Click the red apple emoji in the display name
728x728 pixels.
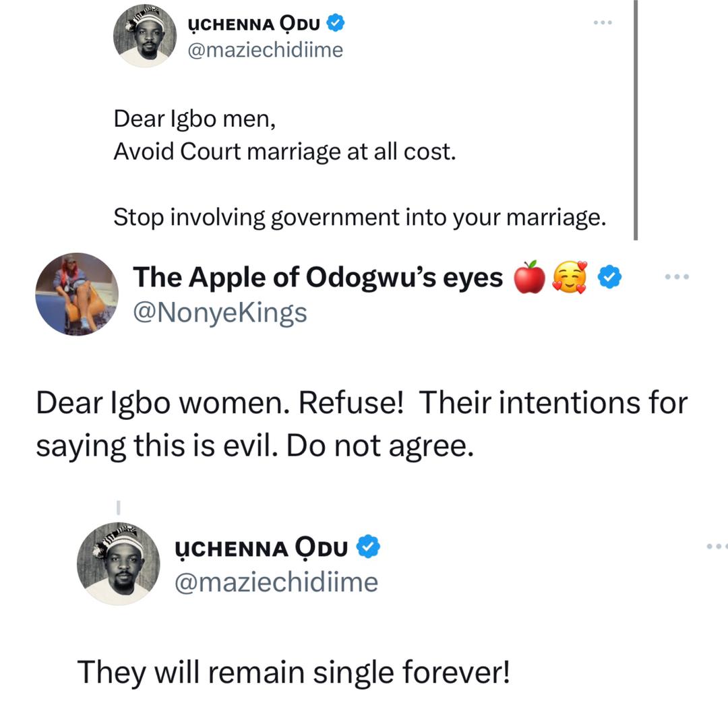[x=529, y=278]
